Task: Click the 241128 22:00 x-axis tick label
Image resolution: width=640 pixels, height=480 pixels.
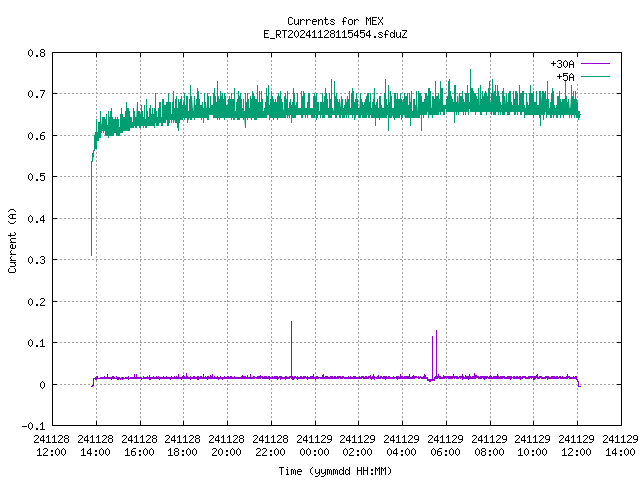Action: [271, 445]
